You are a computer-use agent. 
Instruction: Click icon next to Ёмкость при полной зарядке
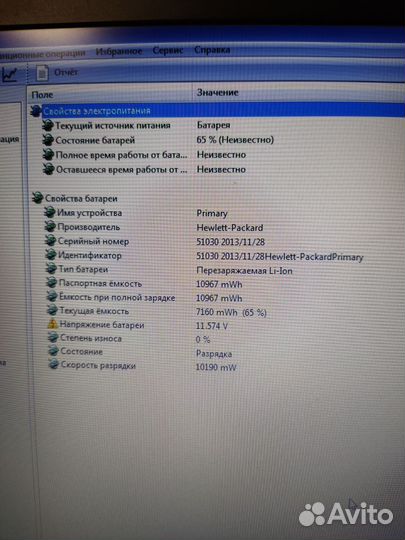click(52, 297)
